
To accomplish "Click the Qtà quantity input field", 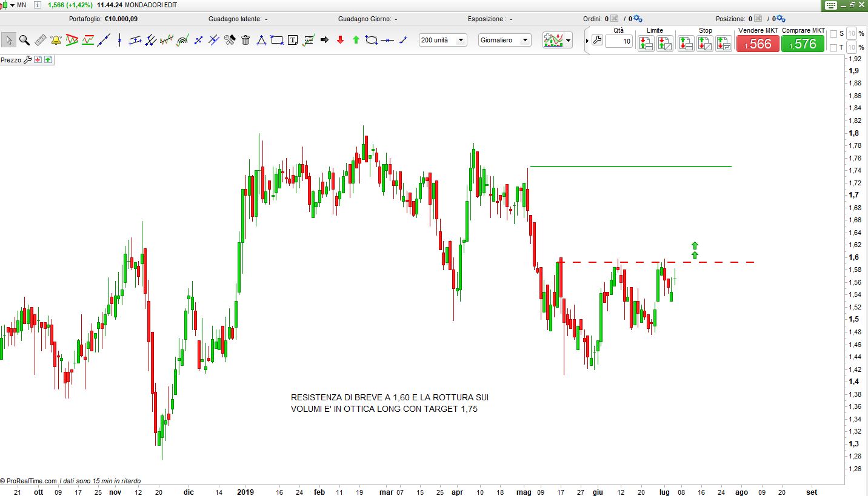I will click(618, 41).
